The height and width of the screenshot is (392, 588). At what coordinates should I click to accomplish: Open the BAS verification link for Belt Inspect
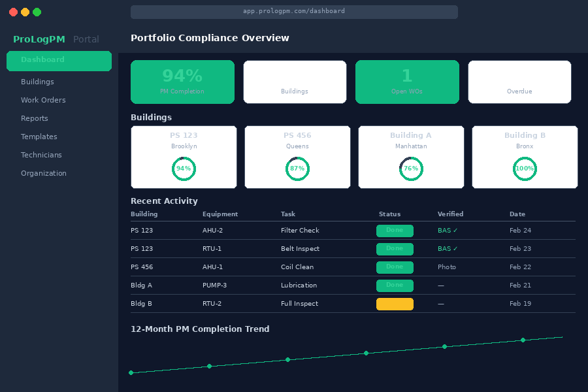pos(447,249)
